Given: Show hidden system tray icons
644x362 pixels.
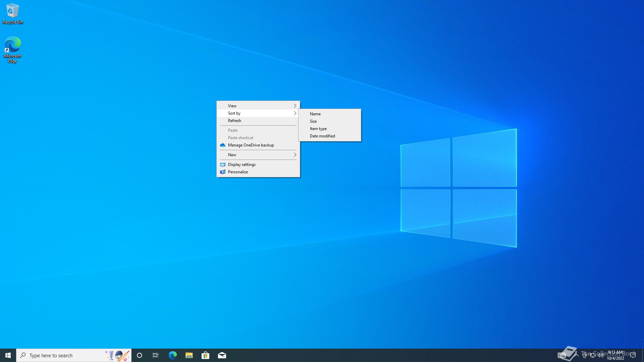Looking at the screenshot, I should point(577,355).
